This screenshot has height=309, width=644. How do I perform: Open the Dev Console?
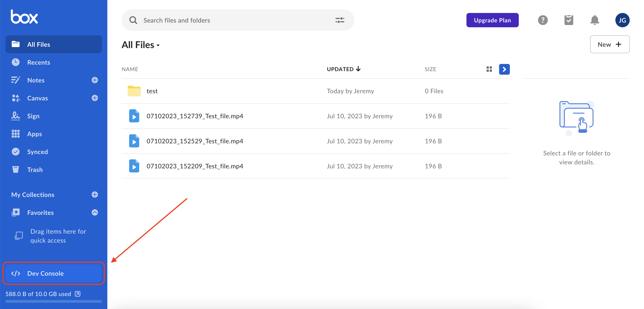[45, 273]
